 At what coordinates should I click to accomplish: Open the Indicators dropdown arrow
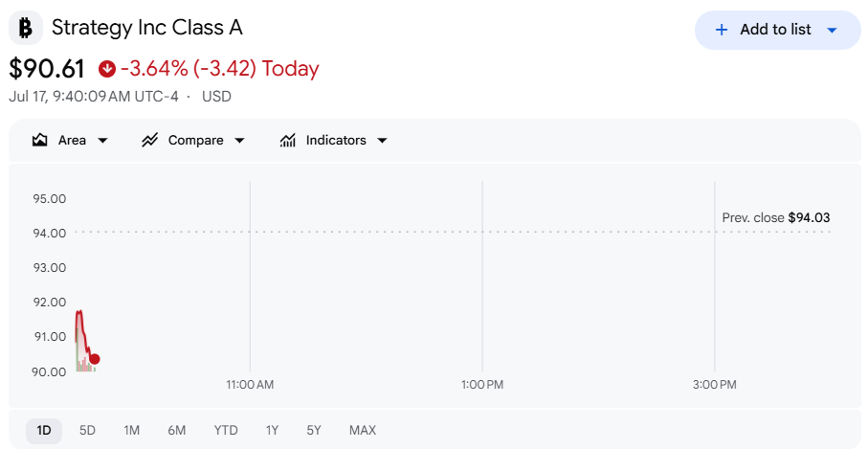click(382, 141)
